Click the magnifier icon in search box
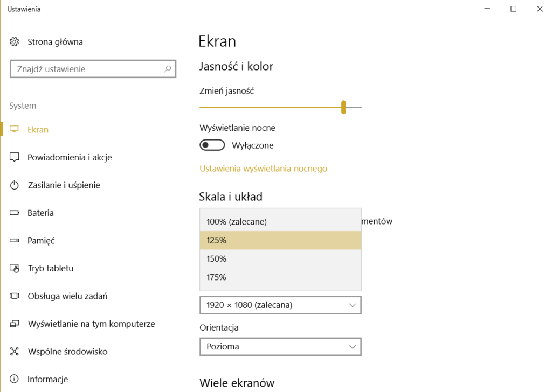Viewport: 552px width, 392px height. tap(168, 69)
